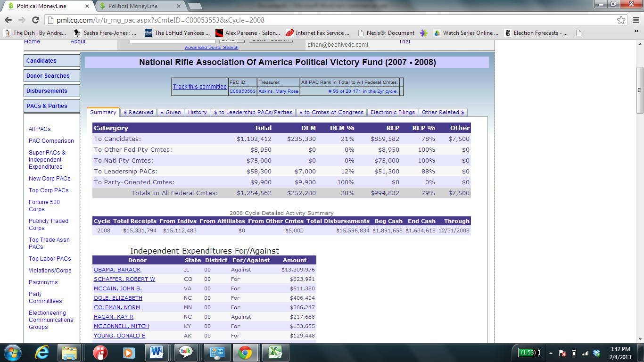Open the Other Related $ tab
The width and height of the screenshot is (644, 362).
[x=443, y=112]
